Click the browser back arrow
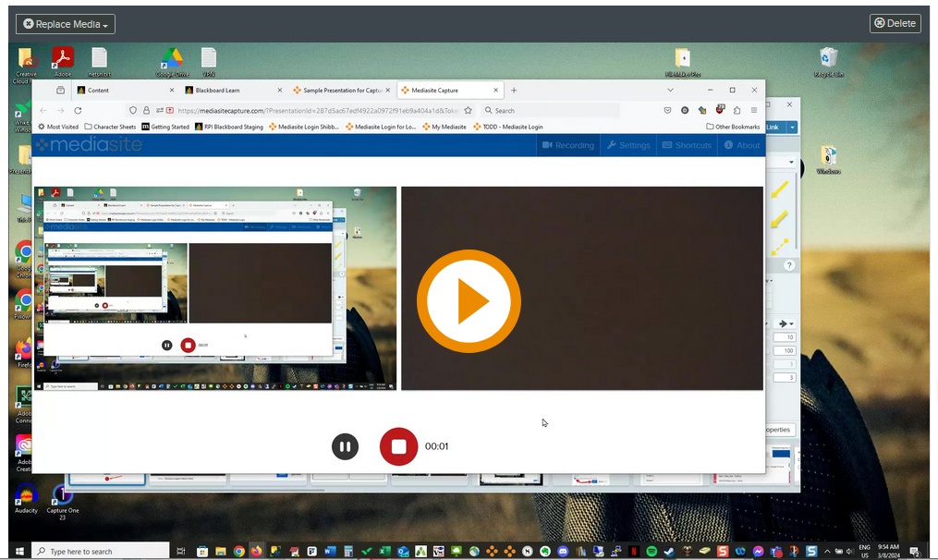This screenshot has height=560, width=938. point(43,111)
